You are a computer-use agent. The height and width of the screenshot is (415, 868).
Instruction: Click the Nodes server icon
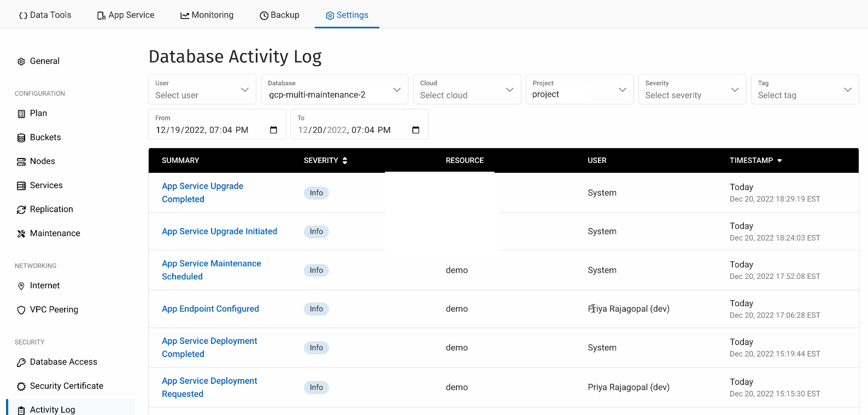tap(21, 162)
